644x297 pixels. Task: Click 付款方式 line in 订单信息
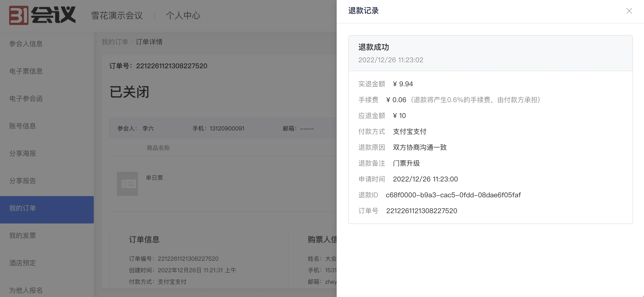coord(158,282)
